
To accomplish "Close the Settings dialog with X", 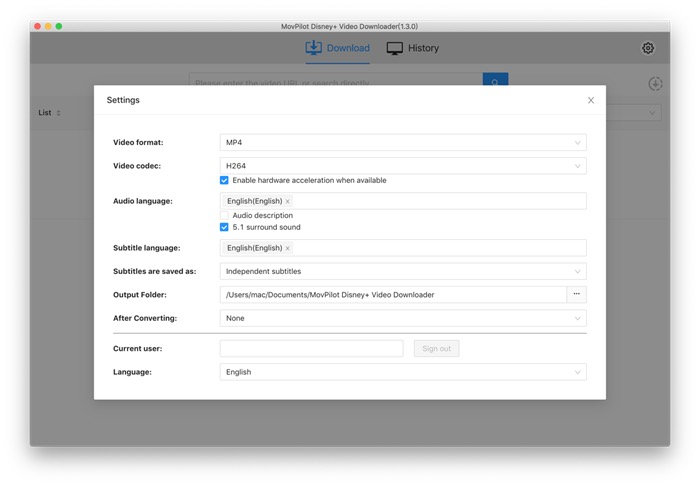I will click(x=591, y=100).
